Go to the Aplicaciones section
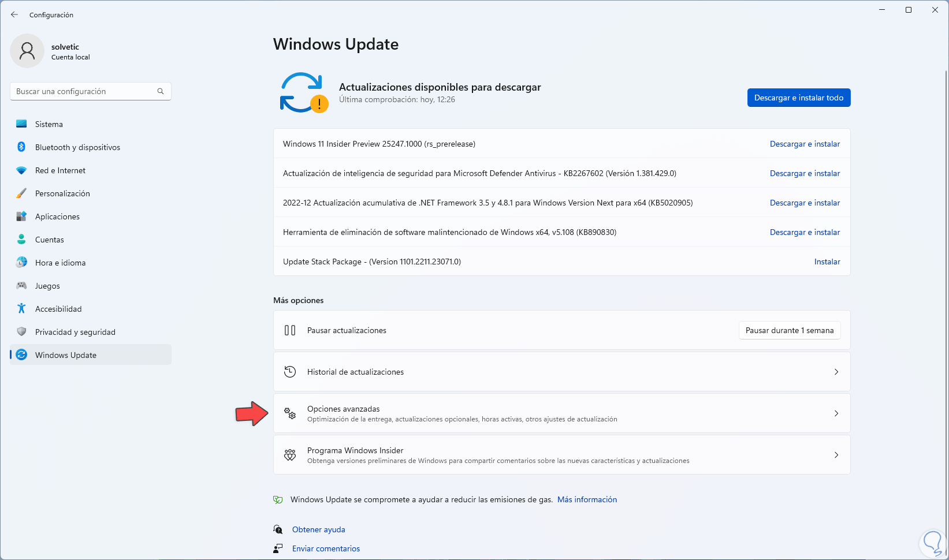The width and height of the screenshot is (949, 560). point(57,216)
